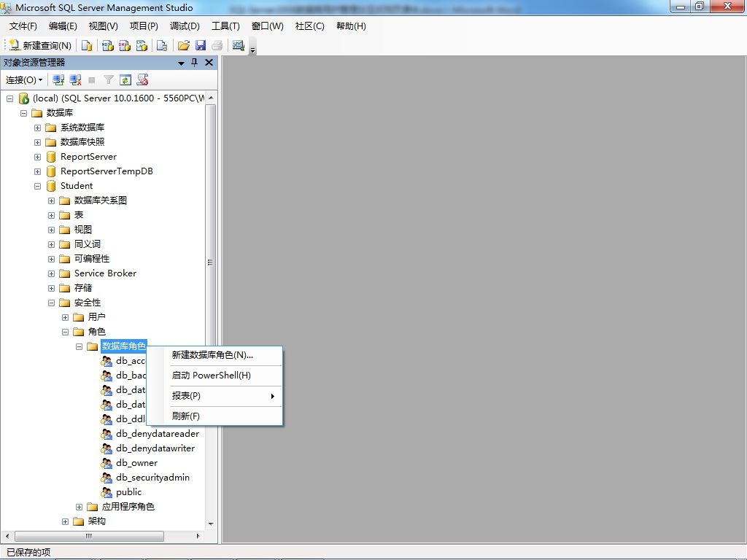Collapse the (local) server node
This screenshot has width=747, height=560.
9,98
